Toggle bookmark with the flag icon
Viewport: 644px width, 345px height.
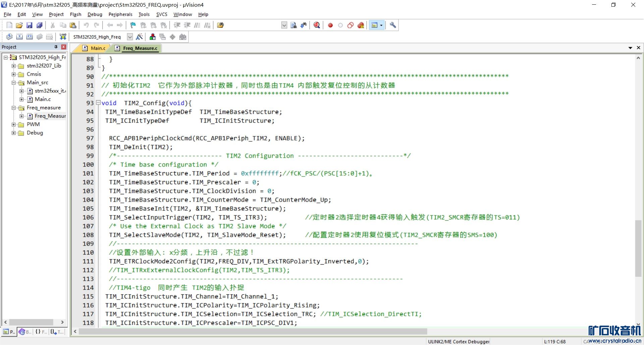pyautogui.click(x=133, y=25)
